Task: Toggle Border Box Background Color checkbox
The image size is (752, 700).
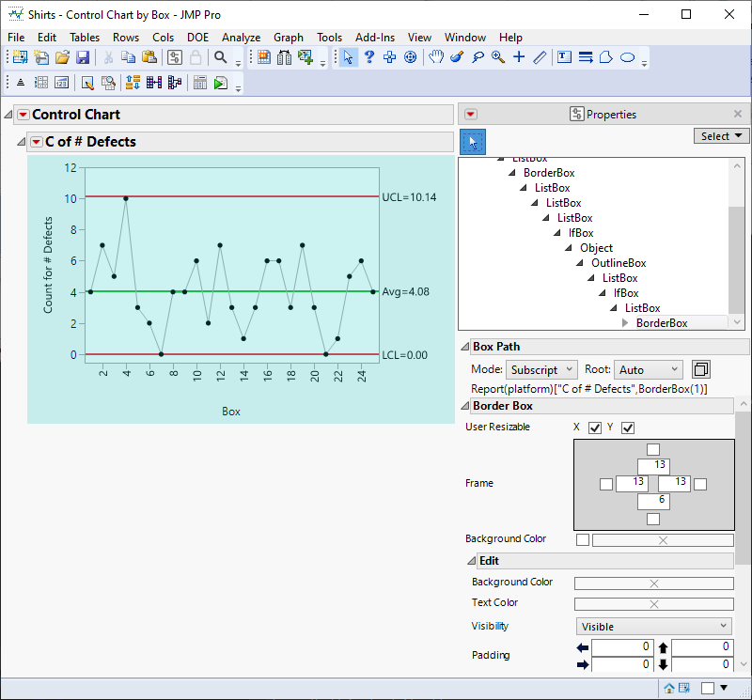Action: click(x=583, y=539)
